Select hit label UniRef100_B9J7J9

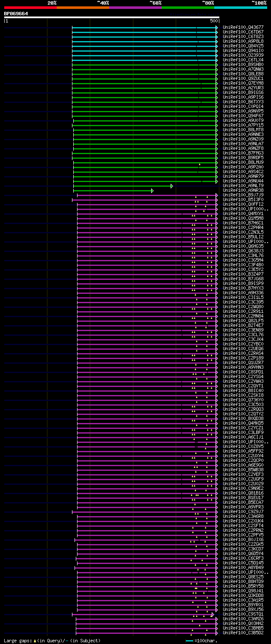(243, 195)
